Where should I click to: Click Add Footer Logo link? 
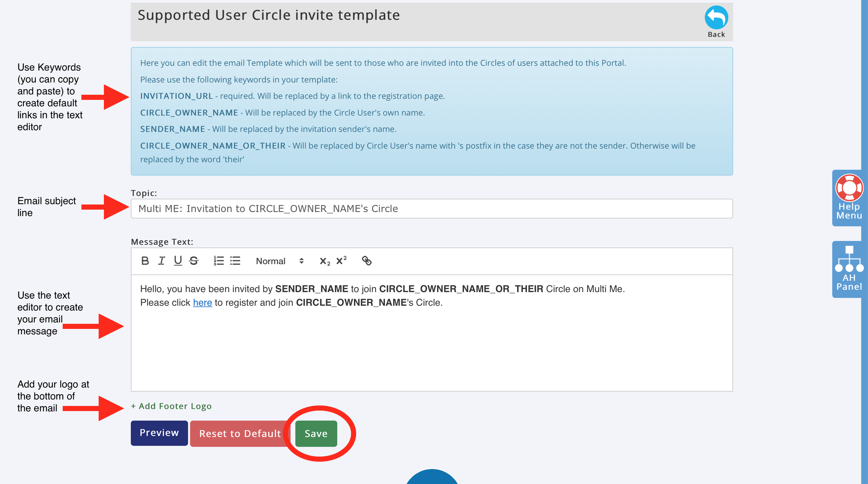click(x=171, y=406)
